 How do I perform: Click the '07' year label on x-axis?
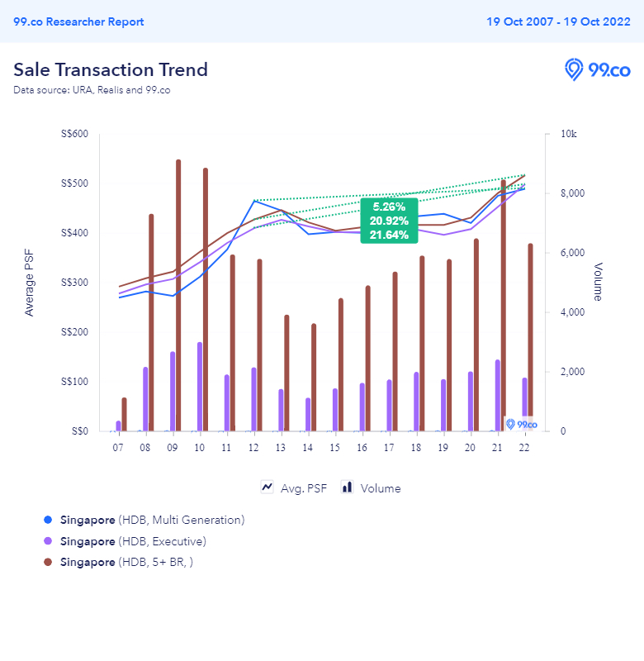[x=118, y=447]
